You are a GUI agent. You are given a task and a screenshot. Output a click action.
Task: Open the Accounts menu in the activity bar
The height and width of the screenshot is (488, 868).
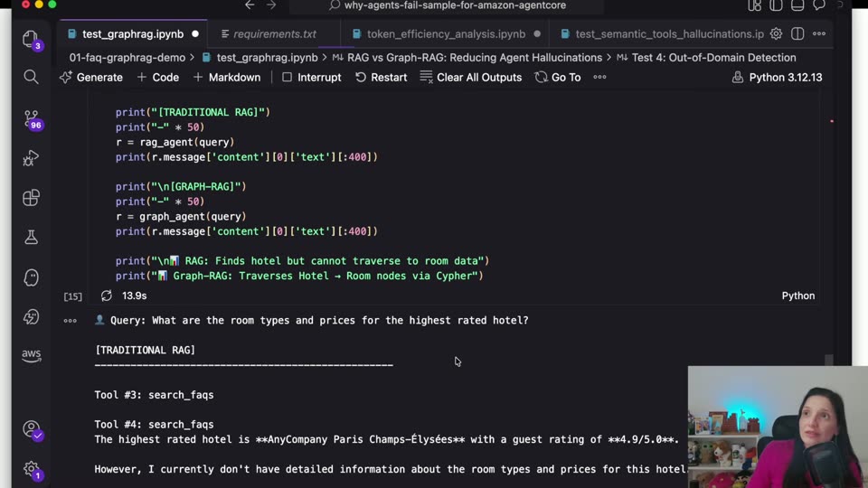click(x=33, y=430)
